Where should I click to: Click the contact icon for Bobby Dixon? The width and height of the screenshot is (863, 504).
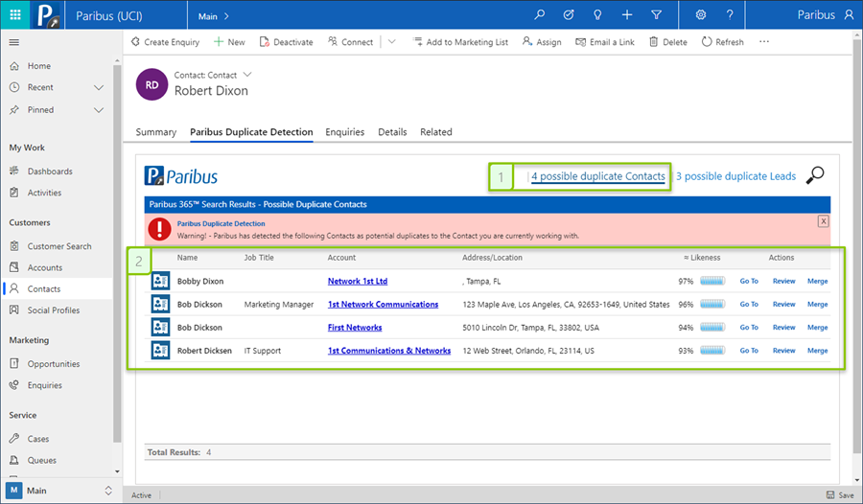coord(161,281)
